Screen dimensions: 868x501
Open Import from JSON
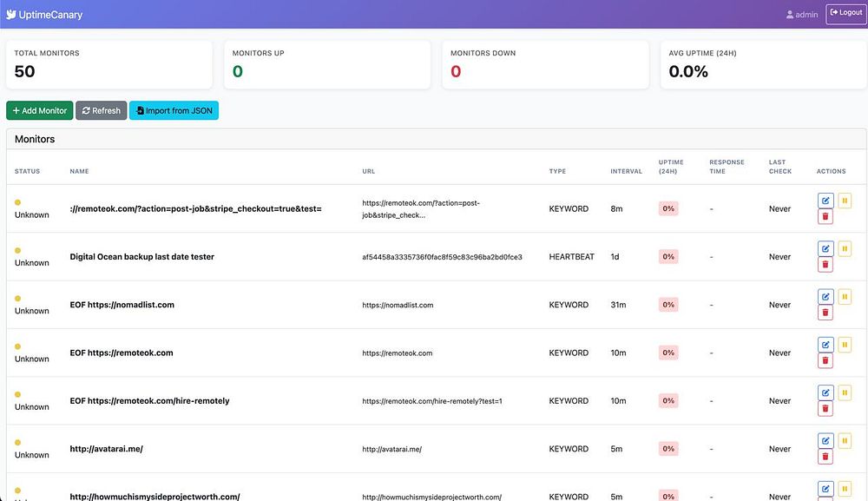click(174, 110)
